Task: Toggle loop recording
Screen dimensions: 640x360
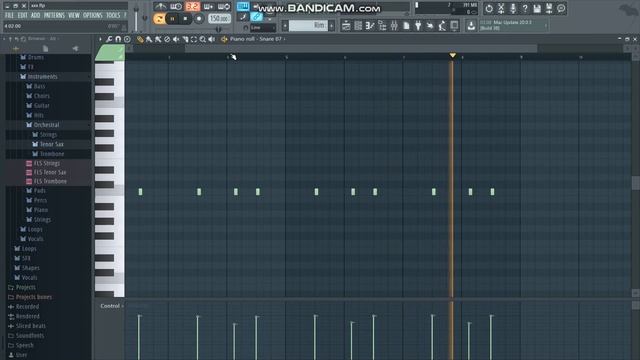Action: click(224, 6)
